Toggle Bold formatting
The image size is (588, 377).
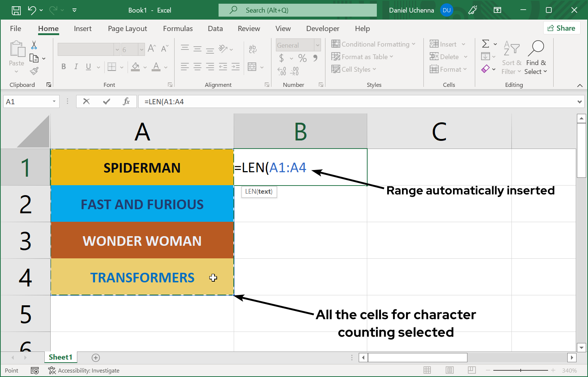pyautogui.click(x=64, y=67)
